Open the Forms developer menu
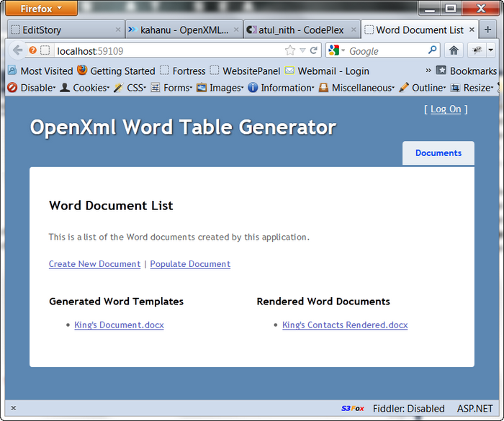Image resolution: width=504 pixels, height=421 pixels. click(x=171, y=87)
